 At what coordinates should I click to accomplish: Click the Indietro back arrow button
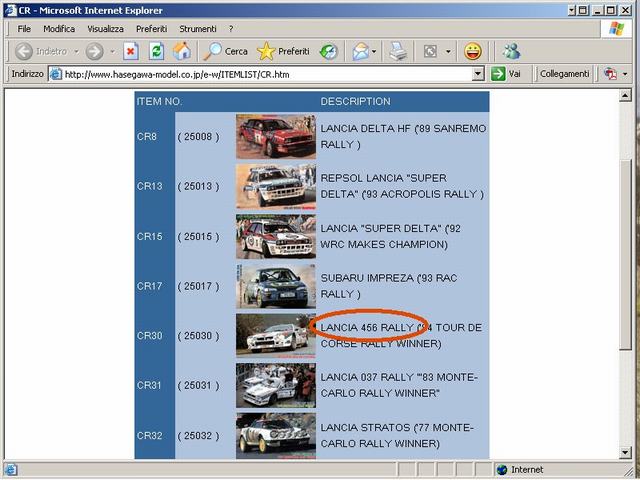(x=24, y=51)
